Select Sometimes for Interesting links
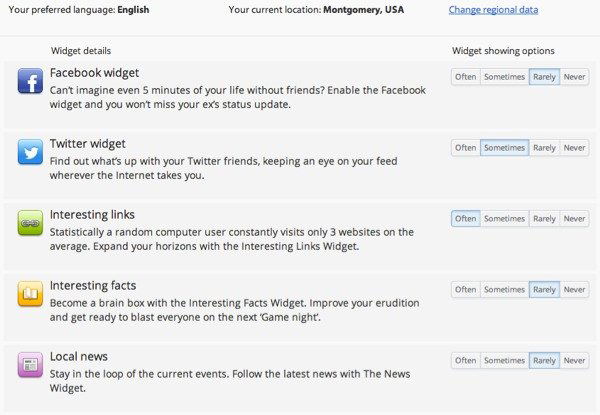This screenshot has width=600, height=415. click(504, 219)
